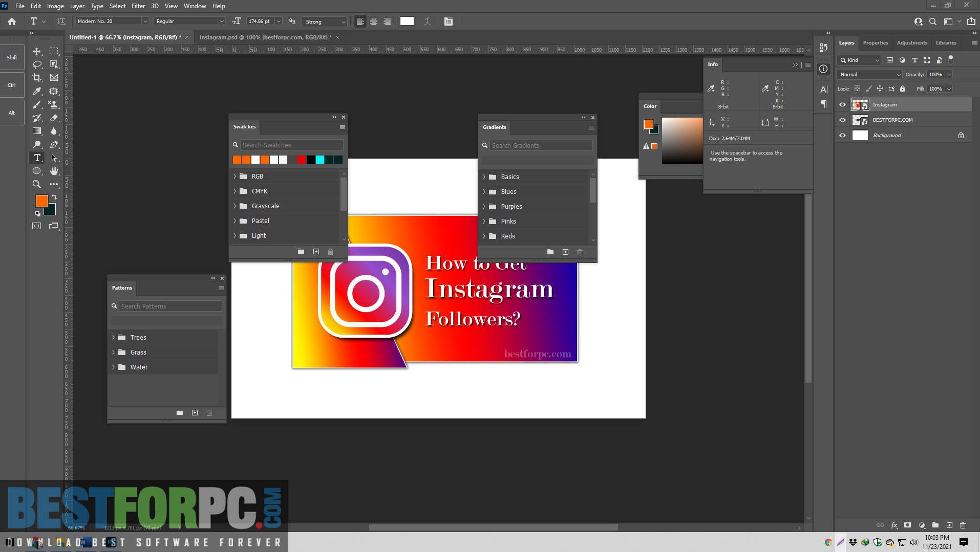This screenshot has height=552, width=980.
Task: Hide the Instagram layer
Action: click(x=842, y=104)
